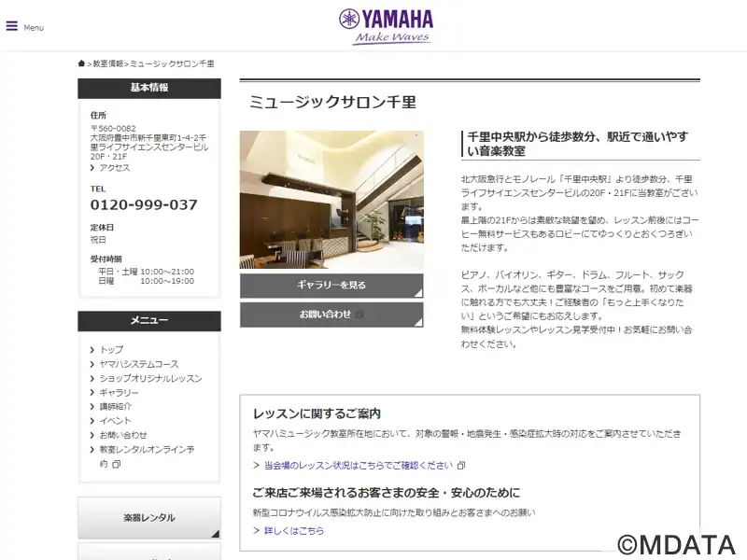
Task: Open ヤマハシステムコース menu item
Action: tap(139, 364)
